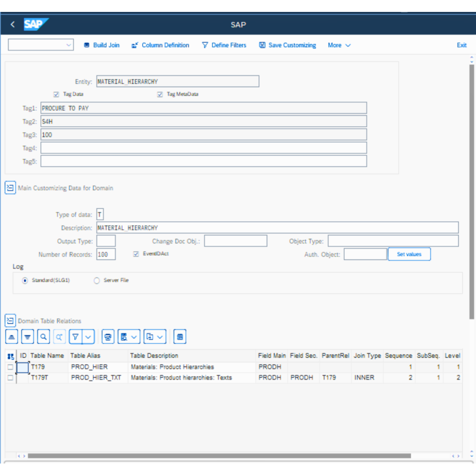
Task: Click the Tag4 input field
Action: click(203, 148)
